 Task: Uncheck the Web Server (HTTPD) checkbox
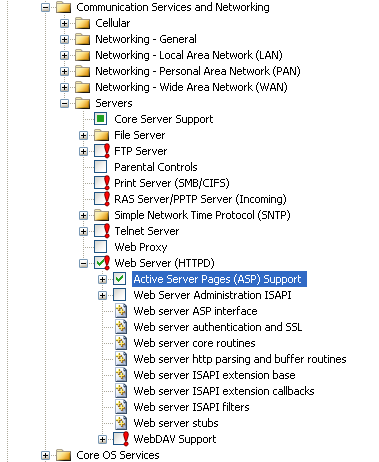100,263
